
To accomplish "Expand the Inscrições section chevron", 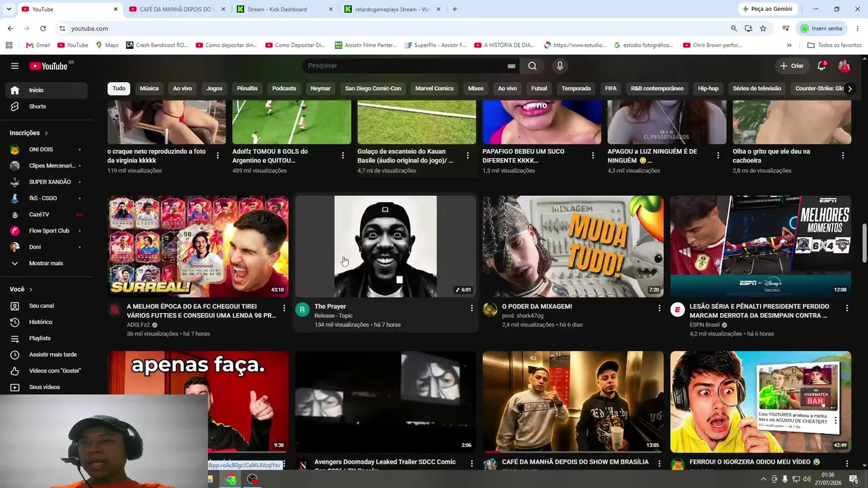I will (46, 133).
